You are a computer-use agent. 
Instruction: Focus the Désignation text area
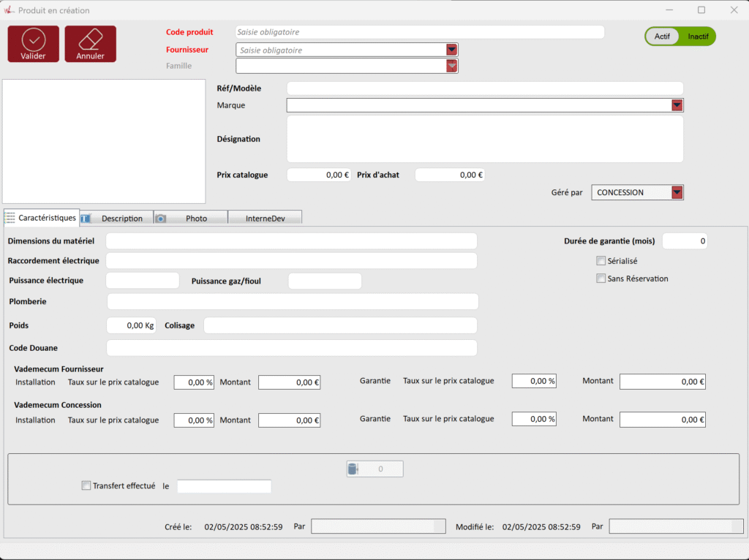pos(484,139)
